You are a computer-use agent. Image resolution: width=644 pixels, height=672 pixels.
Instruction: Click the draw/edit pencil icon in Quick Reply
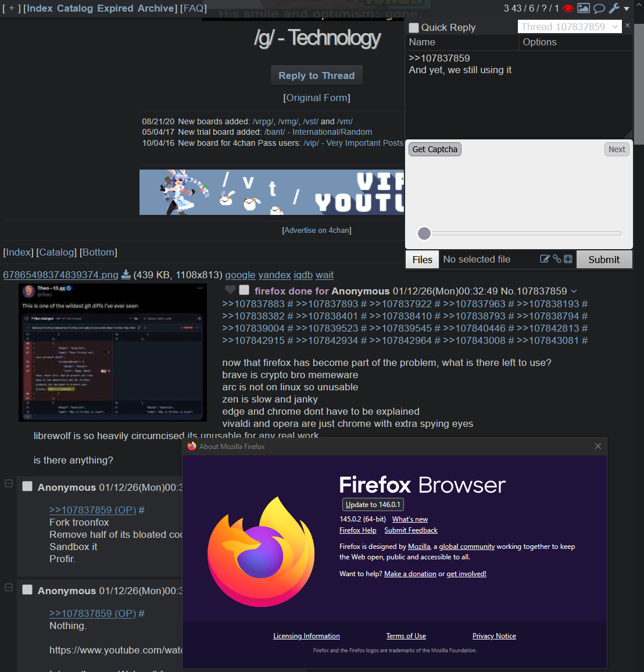[545, 259]
